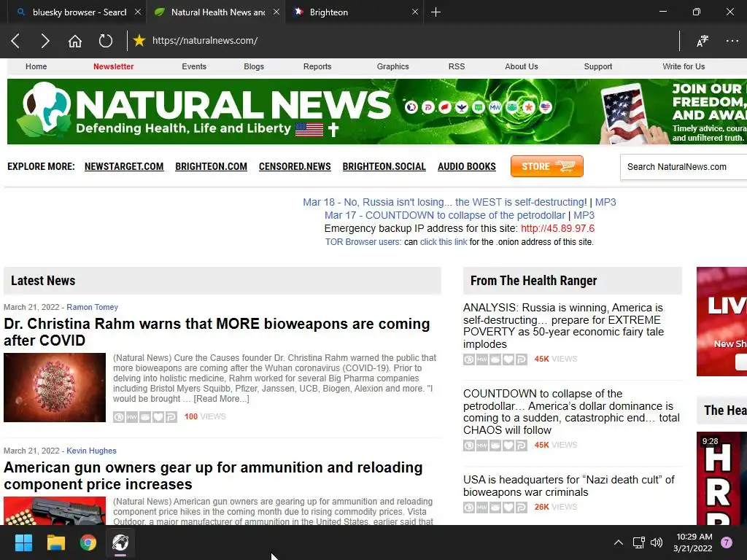Click the green frog Gab icon in the banner
The height and width of the screenshot is (560, 747).
pyautogui.click(x=512, y=108)
